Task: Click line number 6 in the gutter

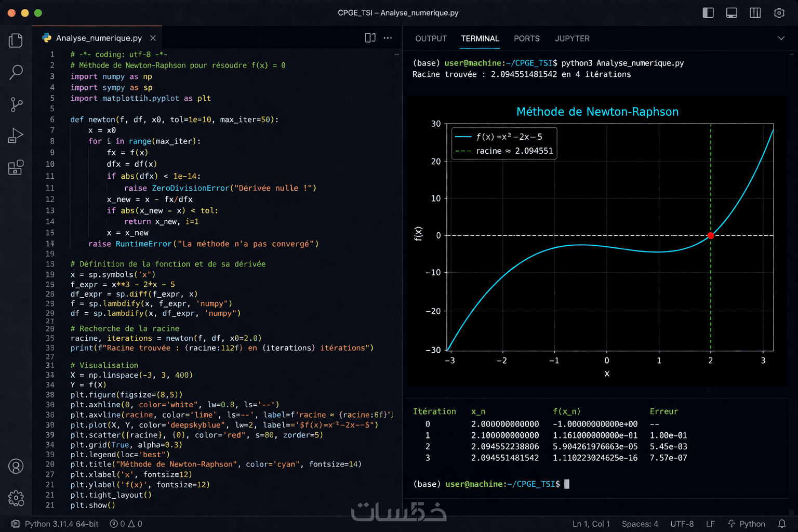Action: click(x=52, y=119)
